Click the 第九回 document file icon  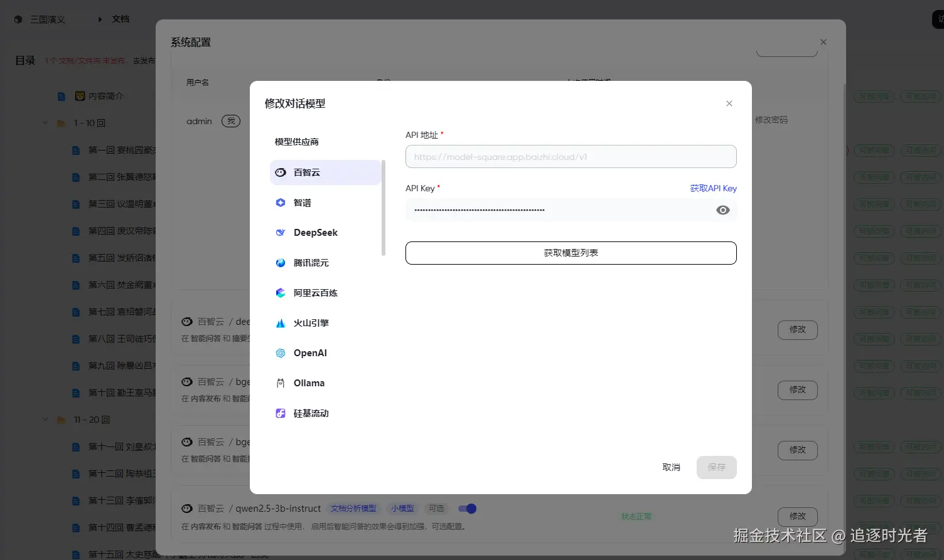click(76, 366)
